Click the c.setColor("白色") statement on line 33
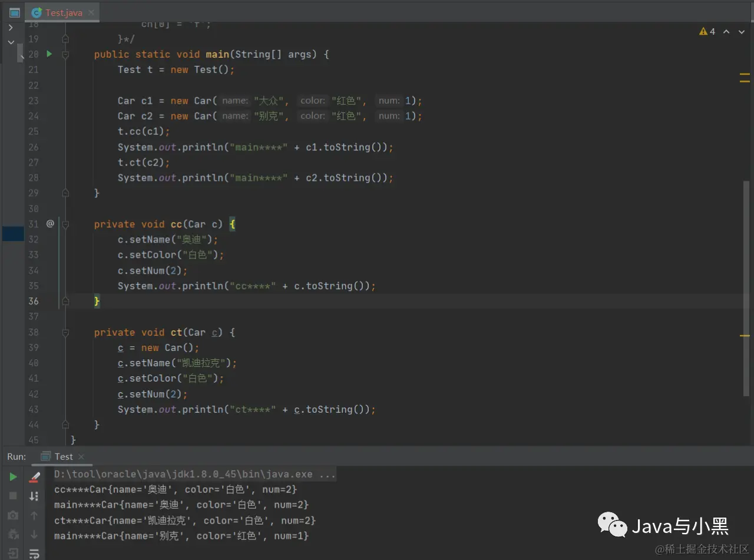 pos(171,255)
